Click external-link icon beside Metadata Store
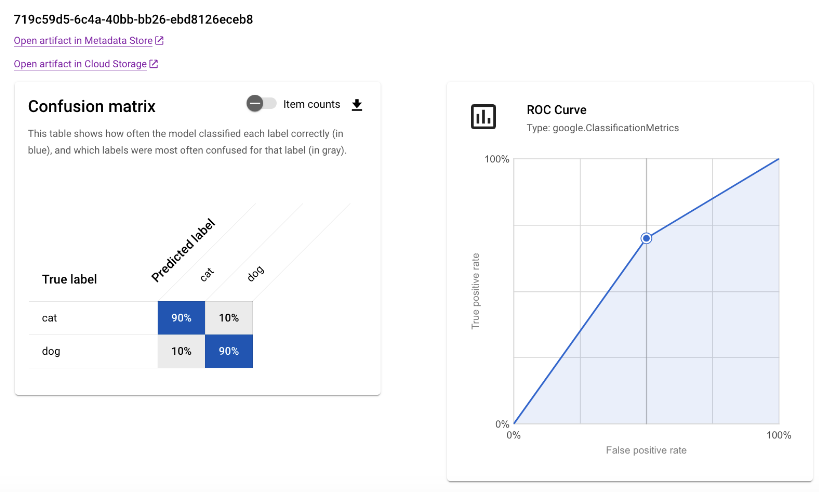This screenshot has width=819, height=492. click(159, 41)
